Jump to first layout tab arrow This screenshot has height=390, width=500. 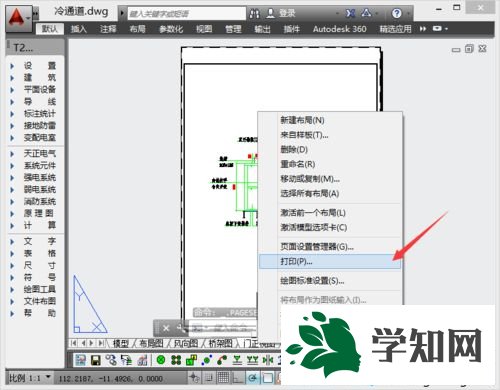point(74,343)
